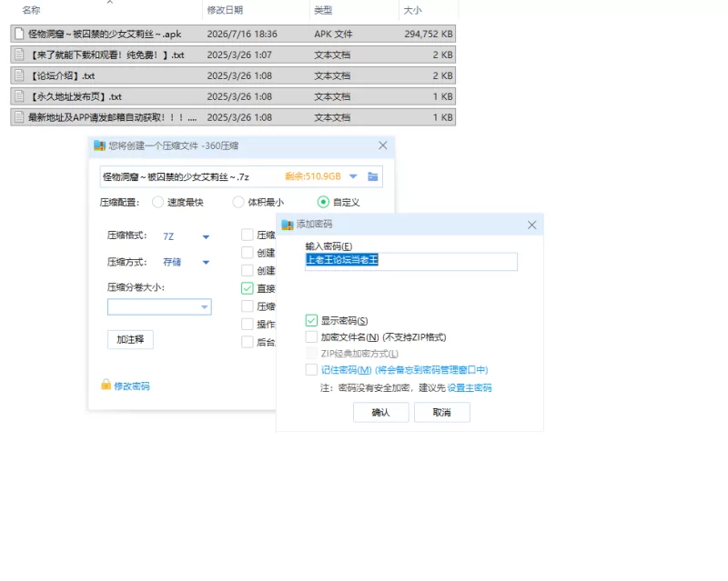
Task: Open the 压缩格式 7Z dropdown
Action: (206, 236)
